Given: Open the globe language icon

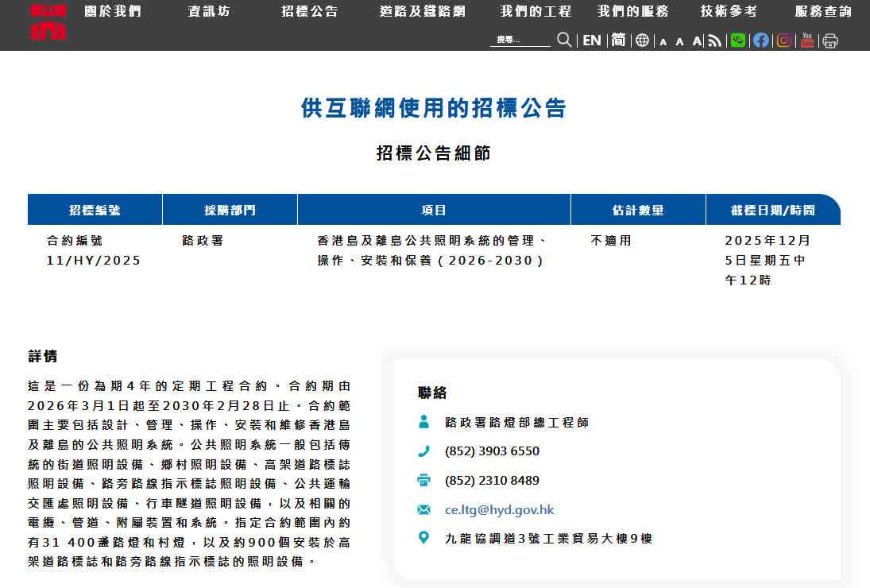Looking at the screenshot, I should [642, 40].
